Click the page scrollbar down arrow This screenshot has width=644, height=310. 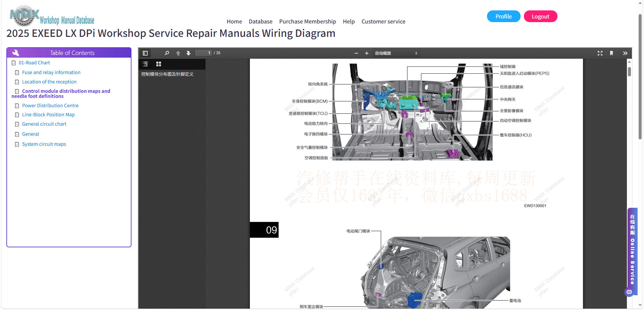(640, 306)
